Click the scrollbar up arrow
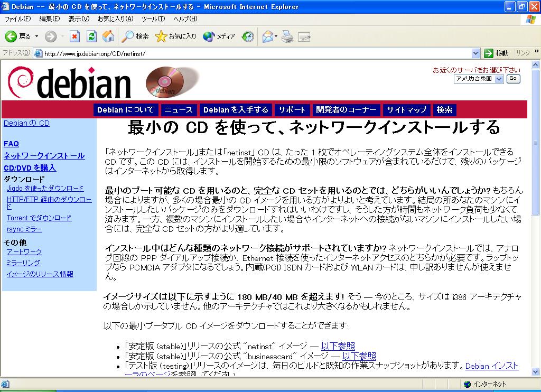 pyautogui.click(x=536, y=64)
